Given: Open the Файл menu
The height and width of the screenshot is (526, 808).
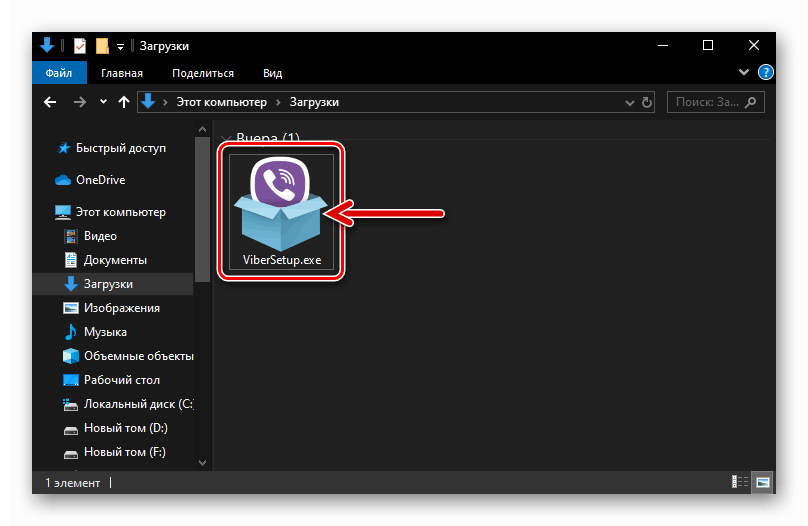Looking at the screenshot, I should pyautogui.click(x=59, y=73).
